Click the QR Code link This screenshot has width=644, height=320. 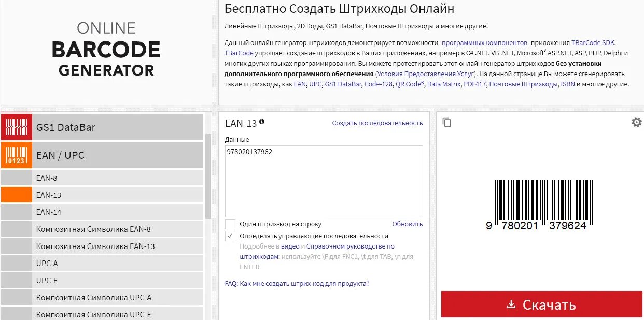[x=410, y=84]
